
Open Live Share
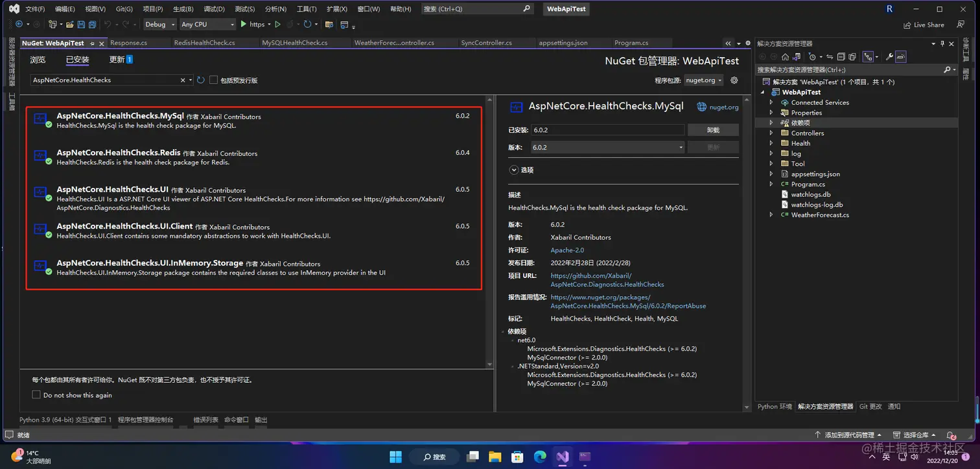(x=924, y=25)
